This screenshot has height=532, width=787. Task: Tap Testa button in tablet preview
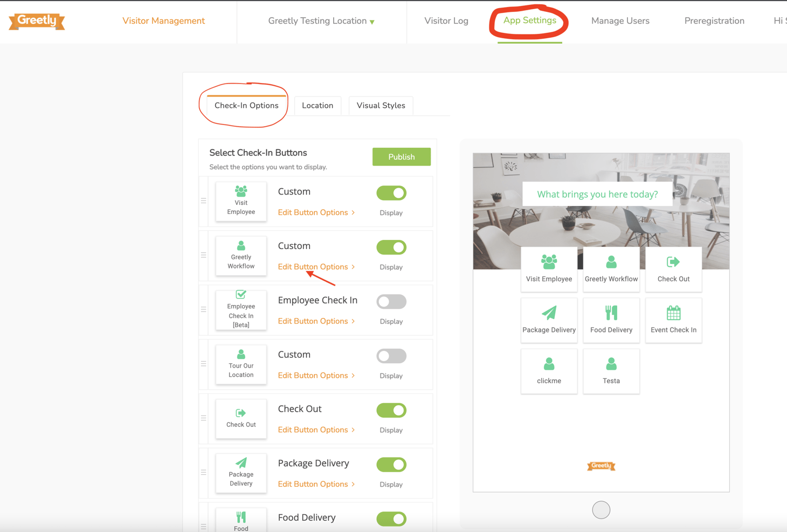tap(611, 371)
